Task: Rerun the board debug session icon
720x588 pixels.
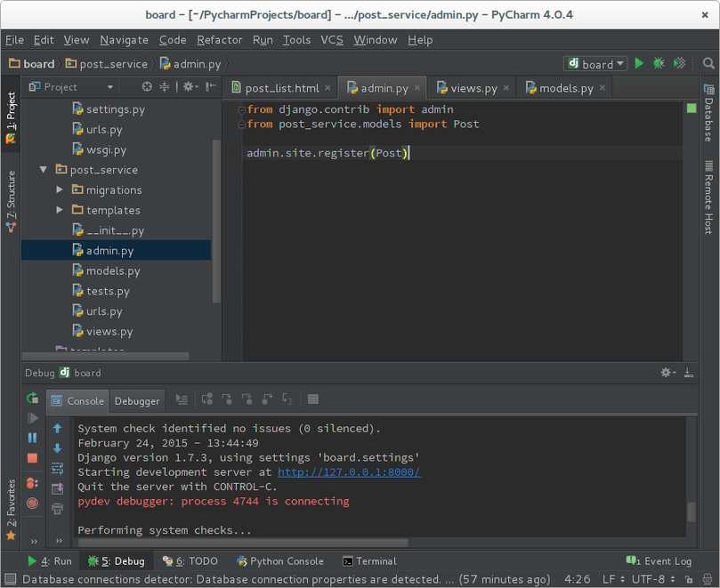Action: [32, 399]
